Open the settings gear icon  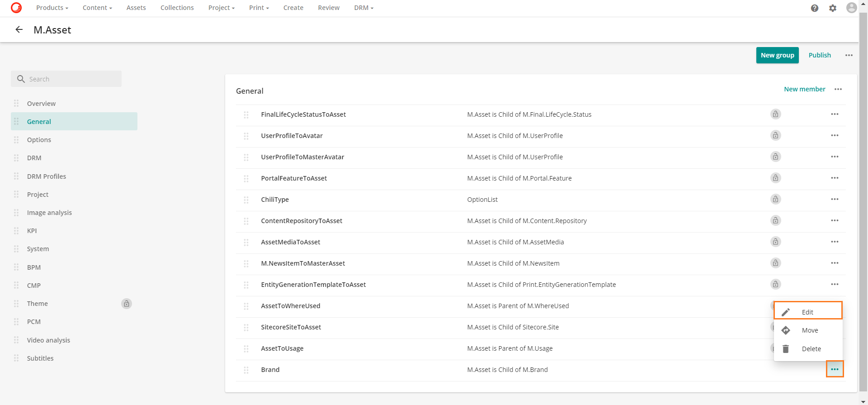pyautogui.click(x=833, y=8)
